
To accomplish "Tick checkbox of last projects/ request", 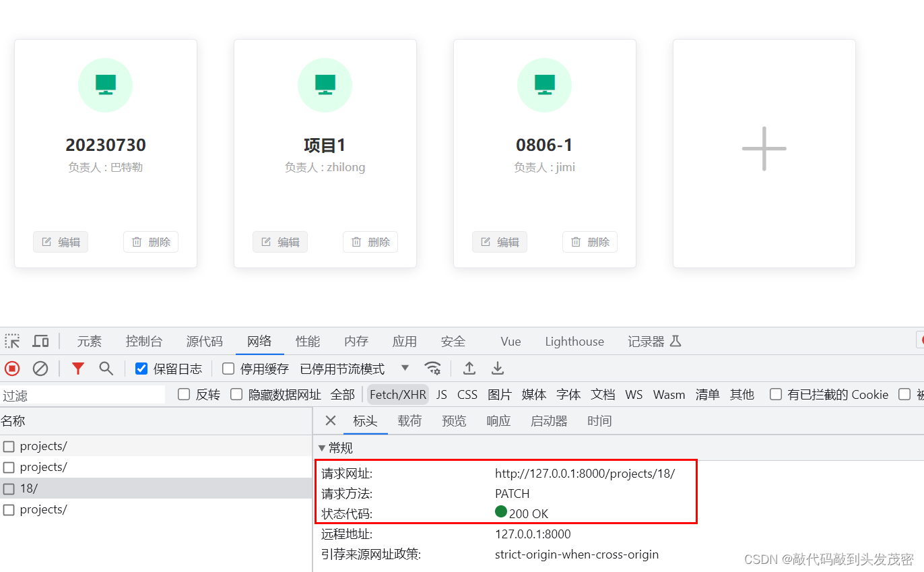I will (x=9, y=509).
